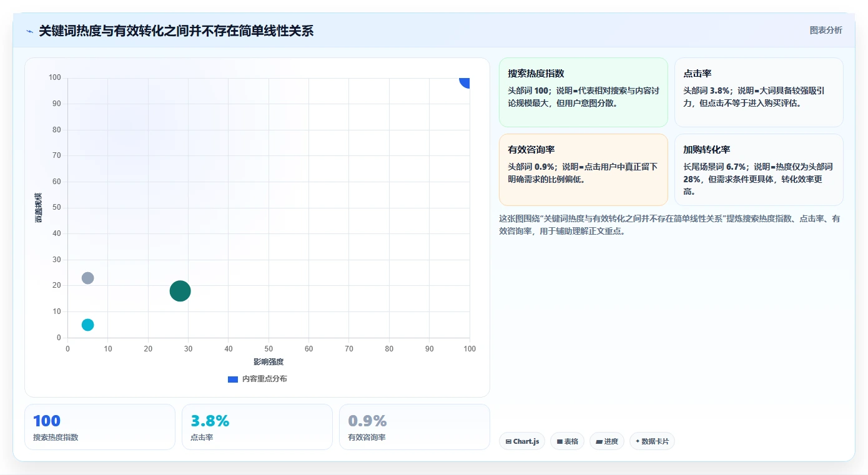
Task: Select the 进度 tag
Action: (x=607, y=441)
